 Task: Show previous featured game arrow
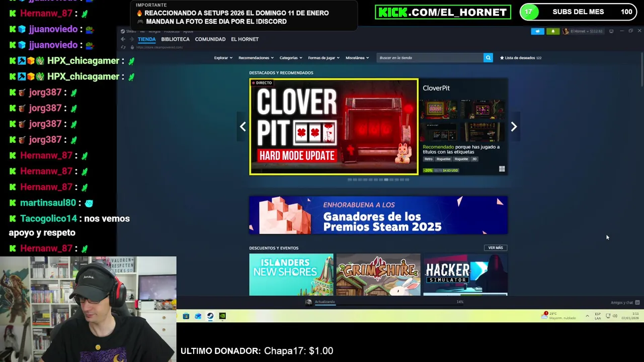point(243,127)
